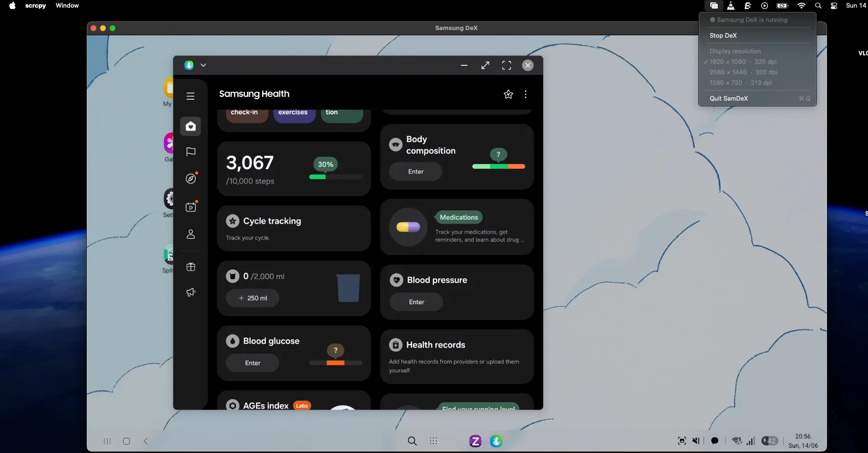This screenshot has height=453, width=868.
Task: Click the medication pill image
Action: 408,227
